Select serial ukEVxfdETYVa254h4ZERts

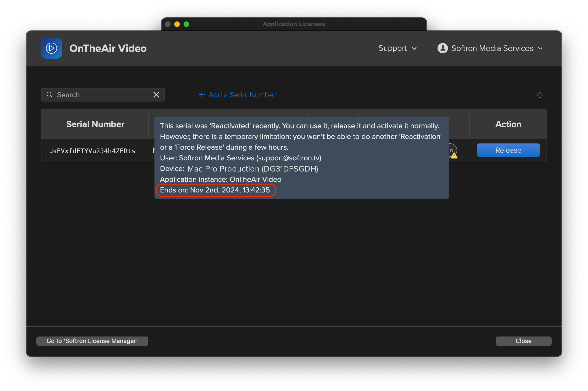92,151
